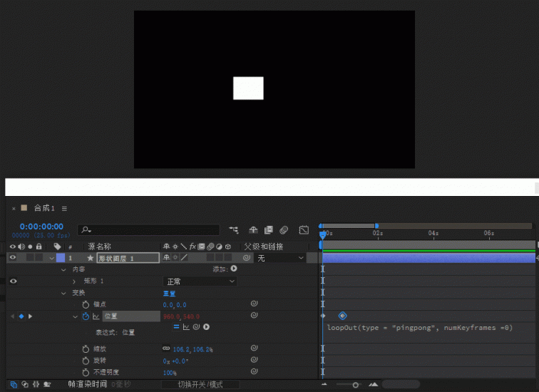The image size is (539, 392).
Task: Open the parent 无 dropdown
Action: [x=280, y=258]
